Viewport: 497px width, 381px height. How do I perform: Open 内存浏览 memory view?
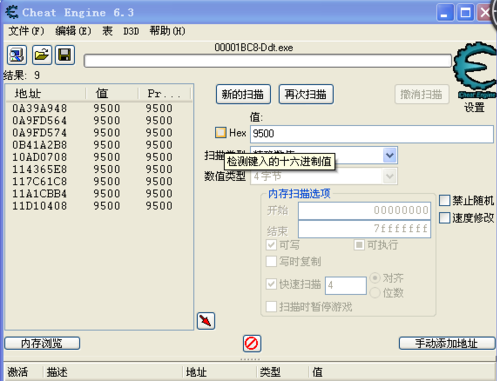pos(42,343)
